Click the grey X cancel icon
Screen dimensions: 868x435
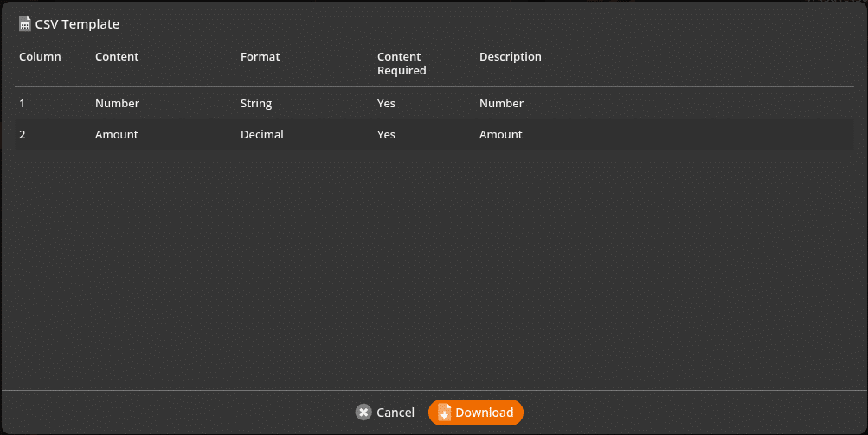(363, 413)
